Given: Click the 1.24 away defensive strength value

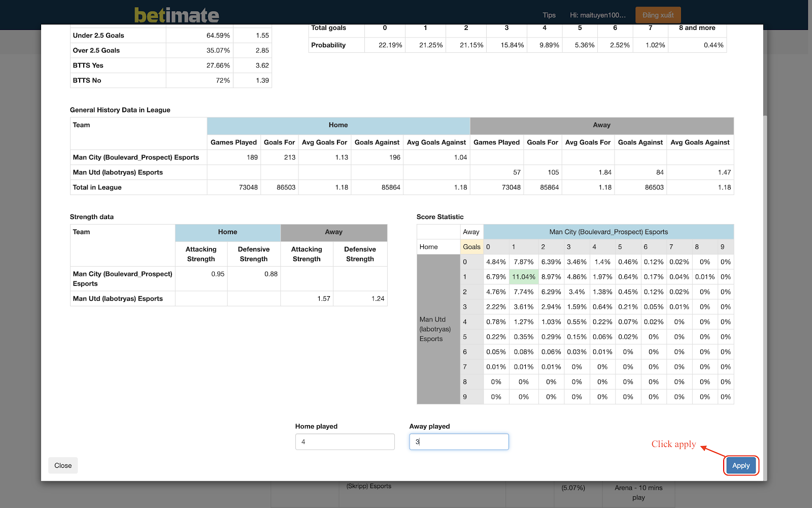Looking at the screenshot, I should click(378, 299).
